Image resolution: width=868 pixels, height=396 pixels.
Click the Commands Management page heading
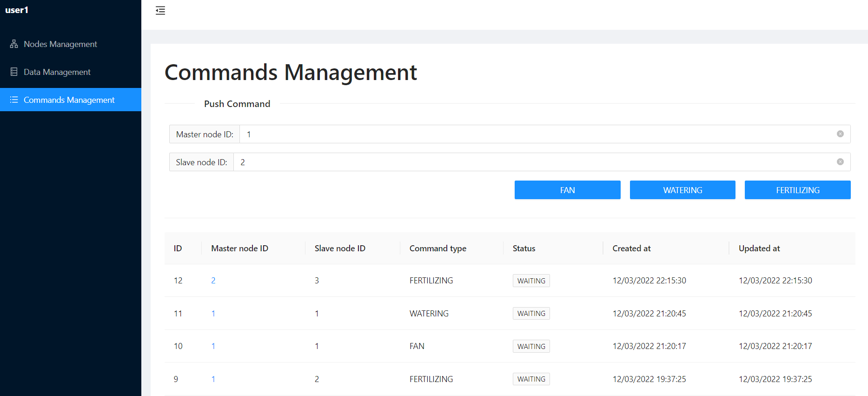(x=291, y=73)
